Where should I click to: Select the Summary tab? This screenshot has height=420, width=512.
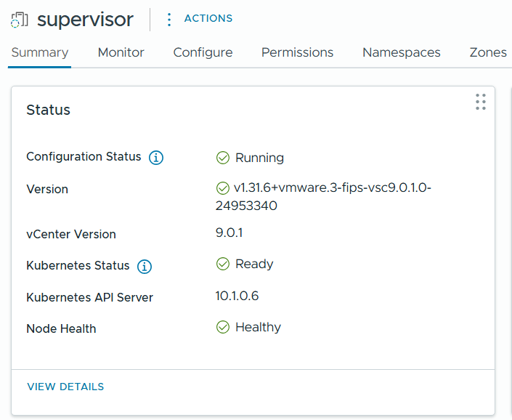coord(40,52)
